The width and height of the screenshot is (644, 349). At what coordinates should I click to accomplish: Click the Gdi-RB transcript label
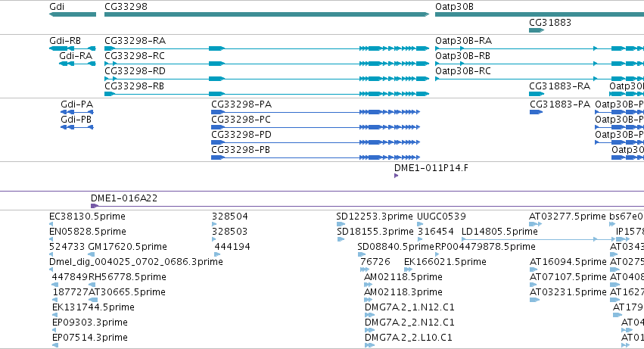[65, 41]
